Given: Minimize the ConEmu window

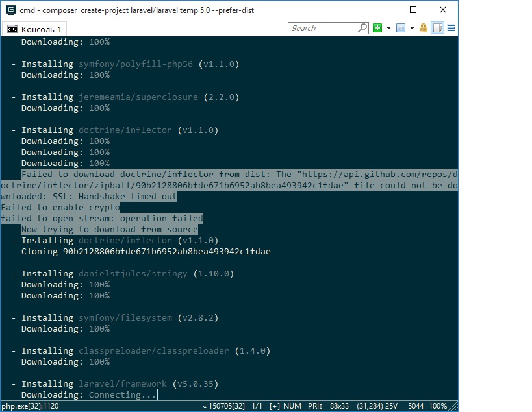Looking at the screenshot, I should tap(384, 10).
